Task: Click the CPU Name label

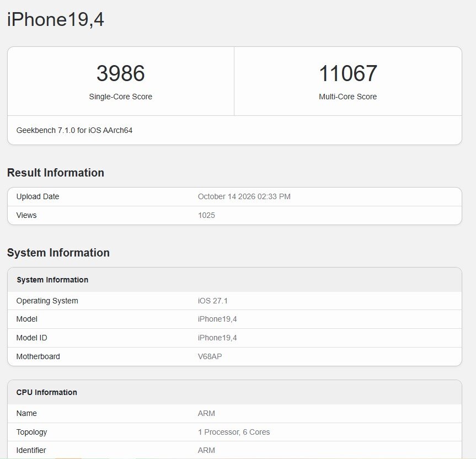Action: pyautogui.click(x=26, y=413)
